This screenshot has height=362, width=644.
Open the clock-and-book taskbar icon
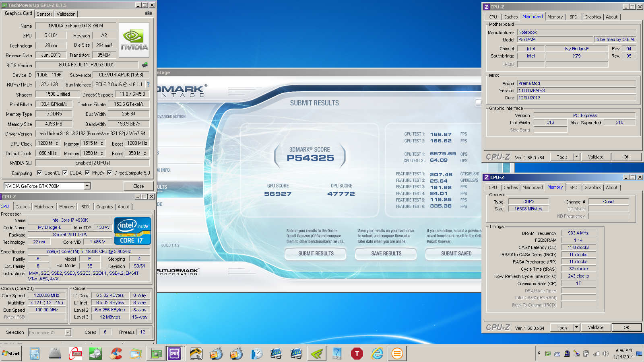pos(256,354)
